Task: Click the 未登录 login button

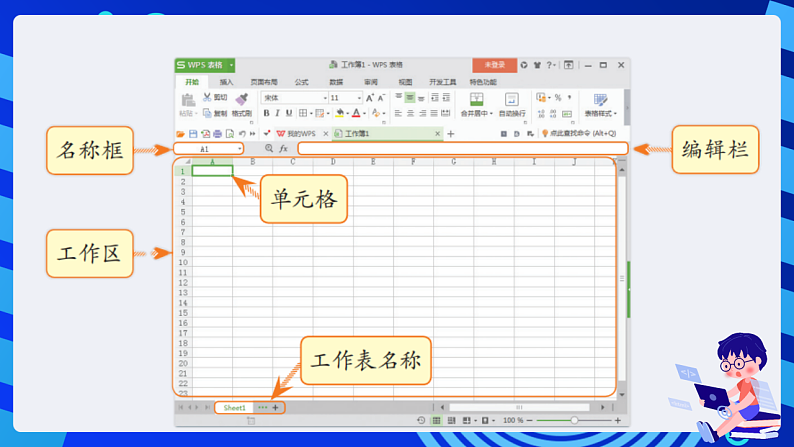Action: pyautogui.click(x=494, y=65)
